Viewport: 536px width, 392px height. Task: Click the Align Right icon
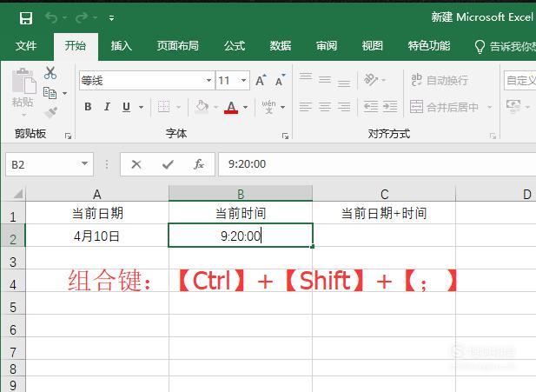coord(344,107)
